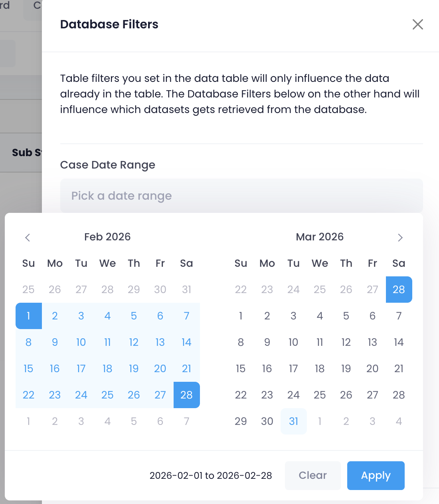Image resolution: width=439 pixels, height=504 pixels.
Task: Click the Feb 2026 month header
Action: pos(107,237)
